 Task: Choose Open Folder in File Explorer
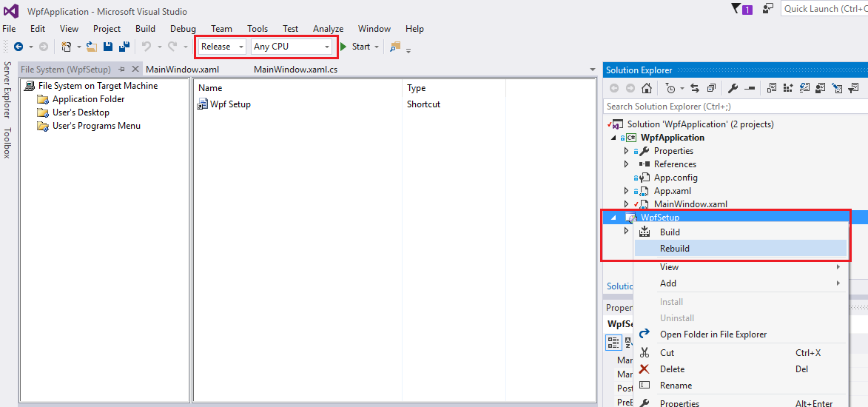pyautogui.click(x=713, y=334)
